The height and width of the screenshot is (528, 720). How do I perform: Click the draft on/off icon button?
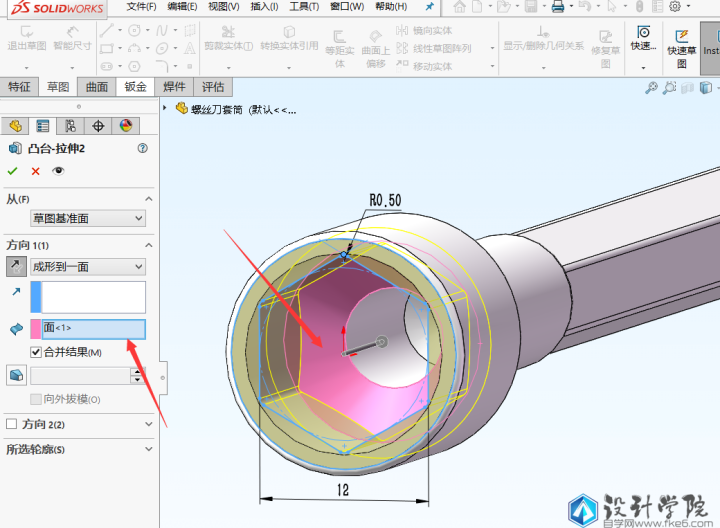click(16, 375)
